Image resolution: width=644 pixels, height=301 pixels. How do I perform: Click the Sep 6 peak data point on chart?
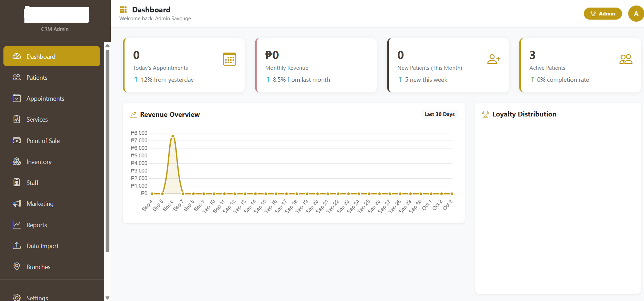(173, 136)
